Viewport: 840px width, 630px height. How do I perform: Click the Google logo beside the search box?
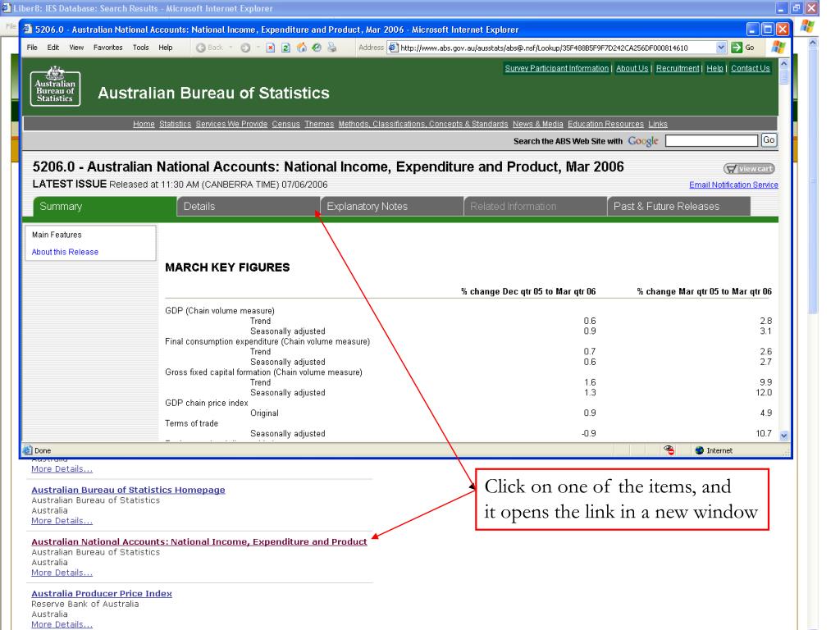click(x=643, y=141)
